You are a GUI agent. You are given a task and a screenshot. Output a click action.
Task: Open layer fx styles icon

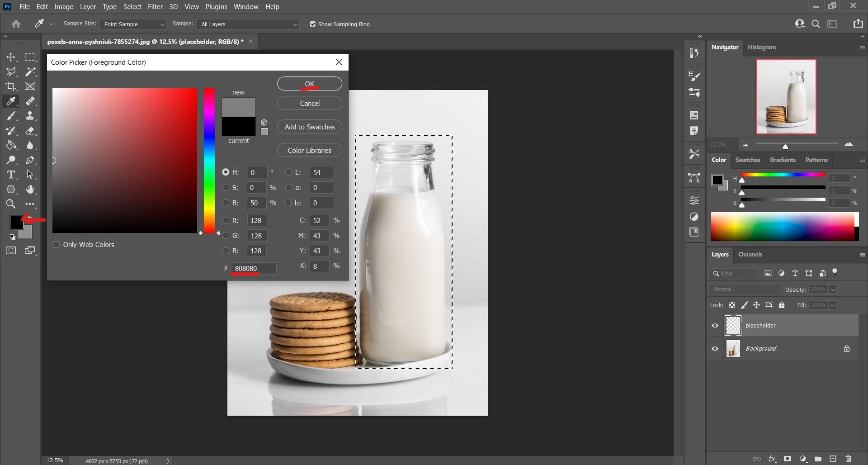click(x=772, y=459)
